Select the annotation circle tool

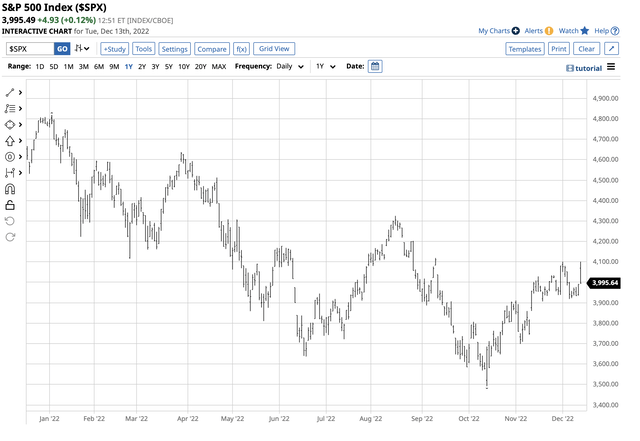tap(10, 157)
